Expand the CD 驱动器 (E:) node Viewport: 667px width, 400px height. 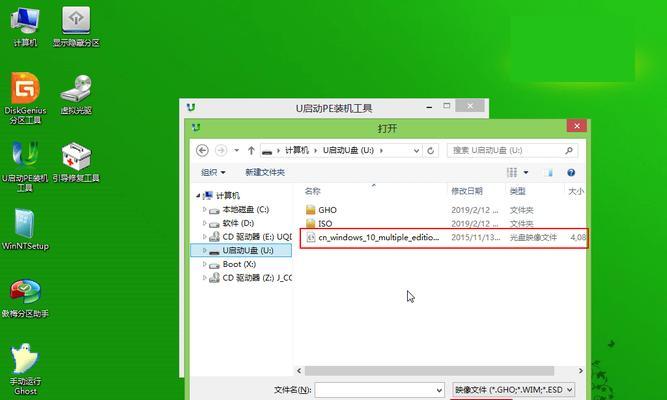[204, 237]
